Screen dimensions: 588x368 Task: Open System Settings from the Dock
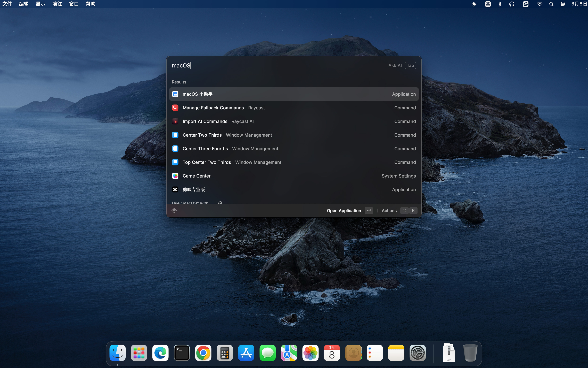(x=418, y=353)
